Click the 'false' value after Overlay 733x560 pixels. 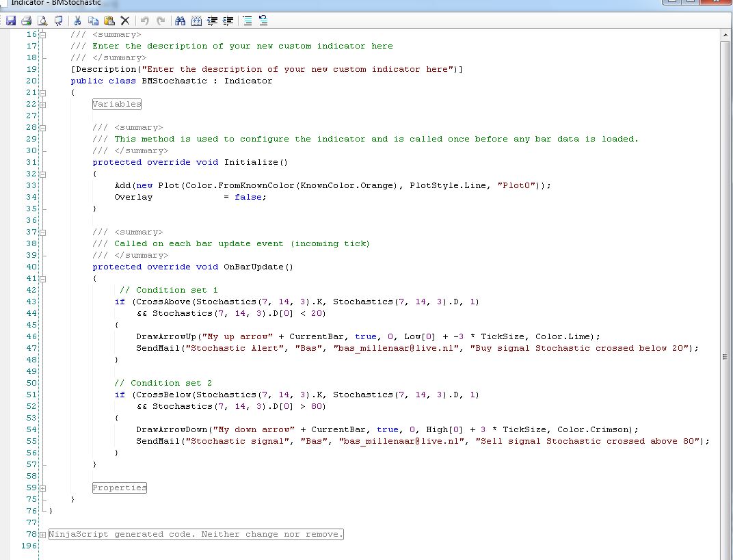[248, 197]
